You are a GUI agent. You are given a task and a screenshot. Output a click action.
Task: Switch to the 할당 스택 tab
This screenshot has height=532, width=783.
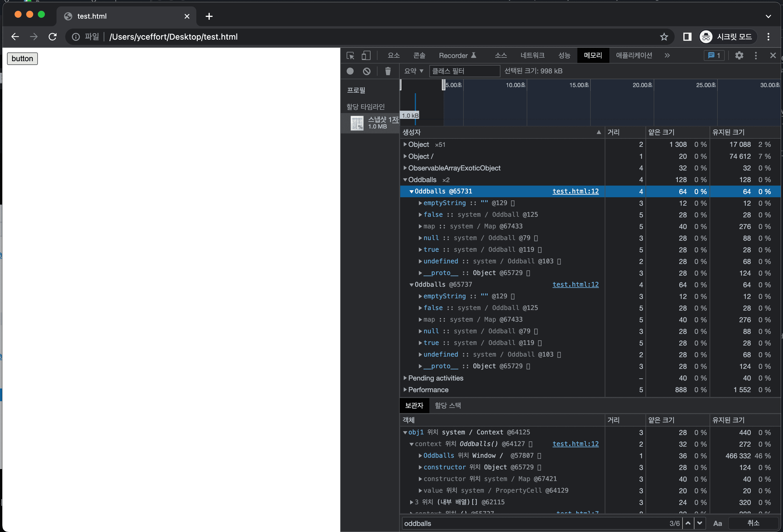coord(447,405)
